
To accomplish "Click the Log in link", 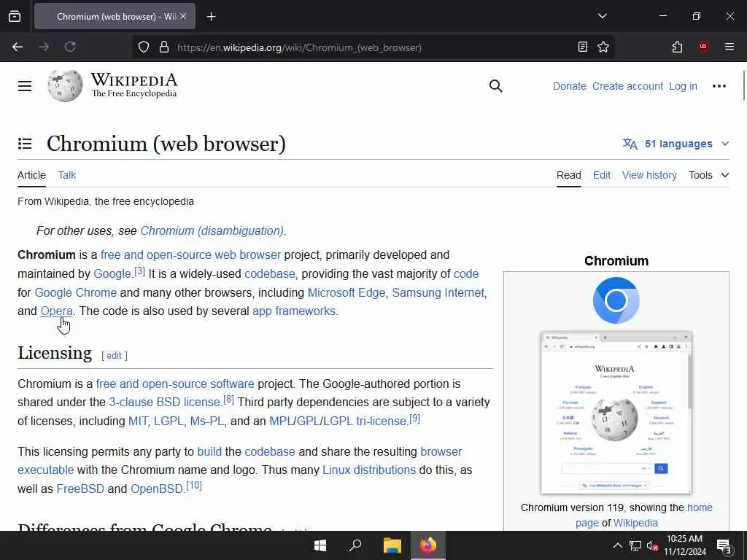I will coord(683,86).
